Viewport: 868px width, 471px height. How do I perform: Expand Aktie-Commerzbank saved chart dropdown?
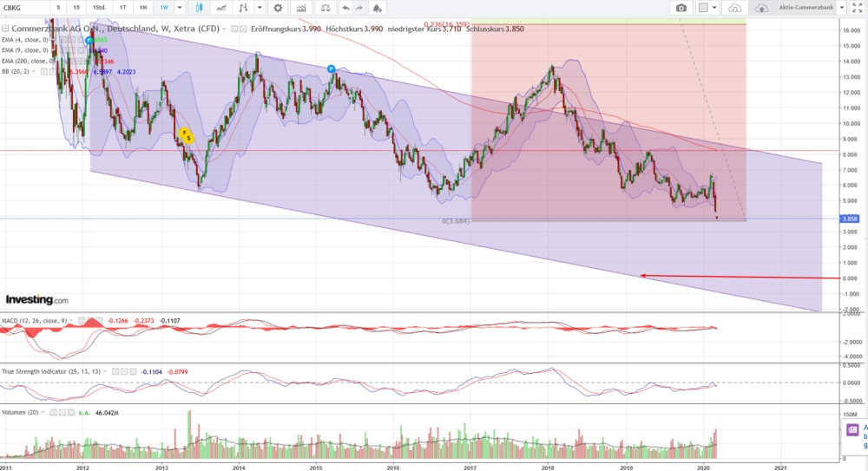click(842, 8)
